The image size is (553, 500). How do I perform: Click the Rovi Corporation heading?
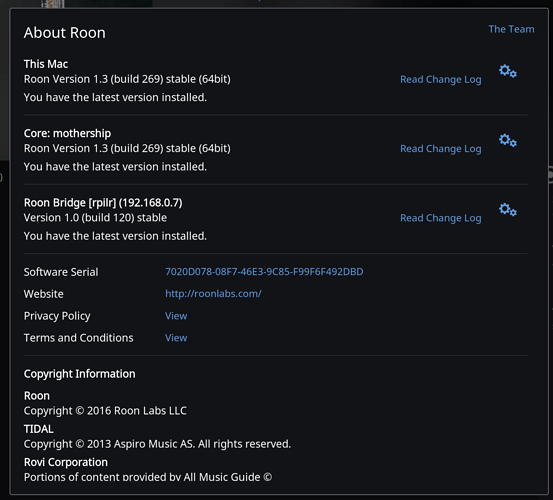pyautogui.click(x=66, y=462)
